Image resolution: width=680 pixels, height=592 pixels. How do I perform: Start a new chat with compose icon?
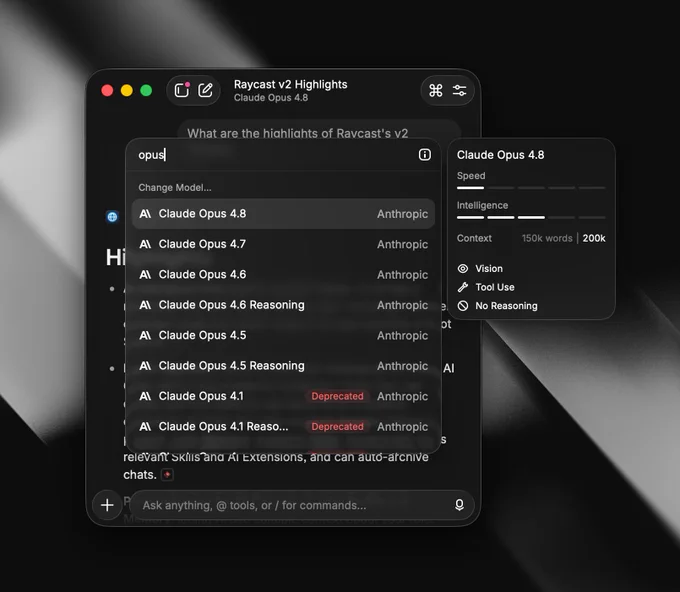coord(205,90)
